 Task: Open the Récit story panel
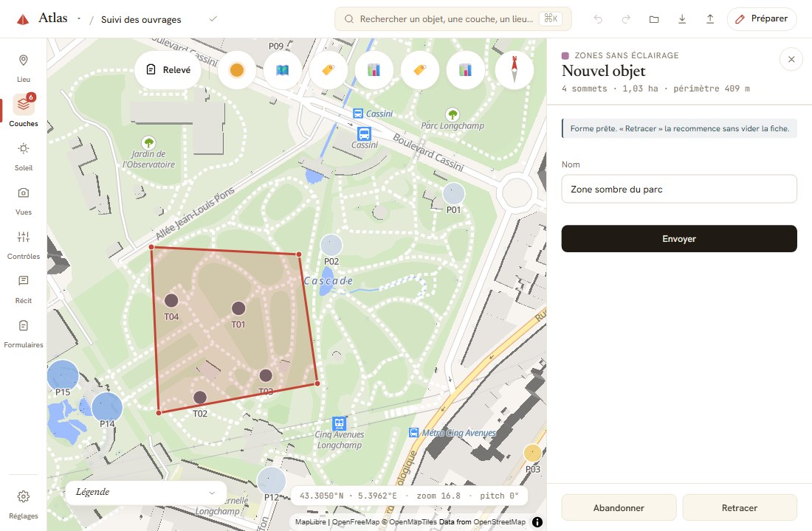[24, 289]
